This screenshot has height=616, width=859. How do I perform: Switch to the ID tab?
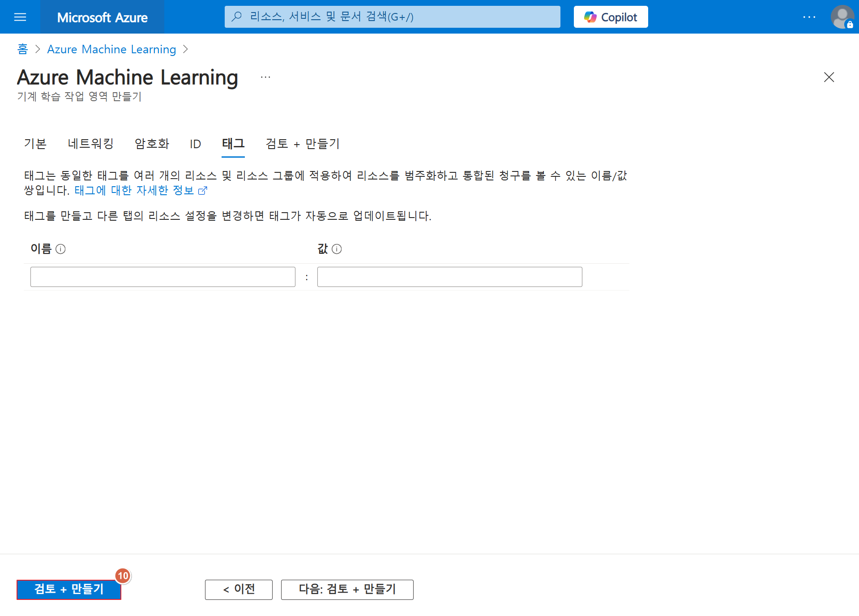[x=196, y=144]
